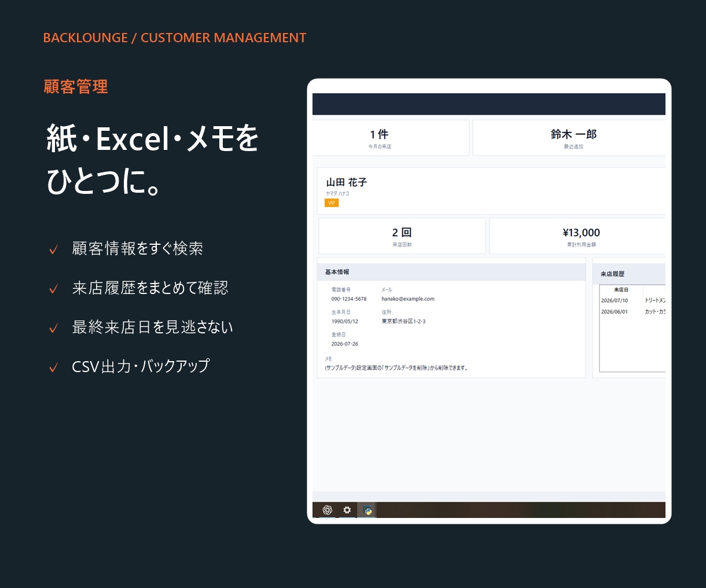Image resolution: width=706 pixels, height=588 pixels.
Task: Click the registration date 2026-07-26
Action: pyautogui.click(x=345, y=344)
